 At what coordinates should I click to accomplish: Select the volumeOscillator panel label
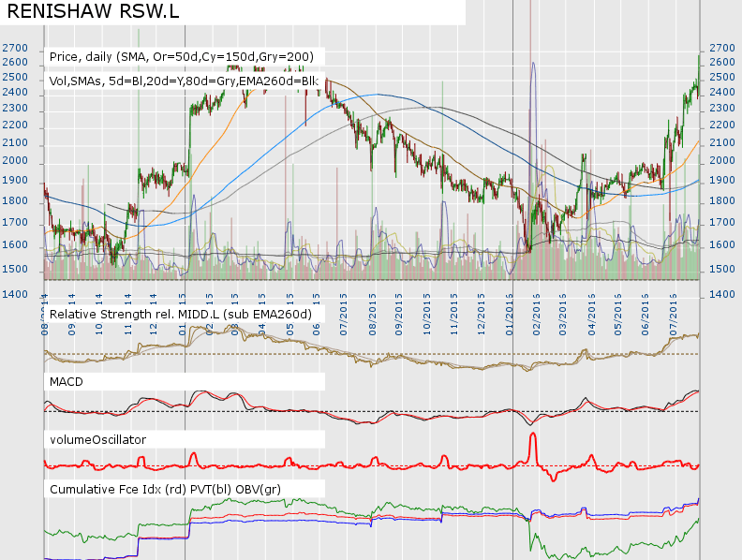[98, 440]
